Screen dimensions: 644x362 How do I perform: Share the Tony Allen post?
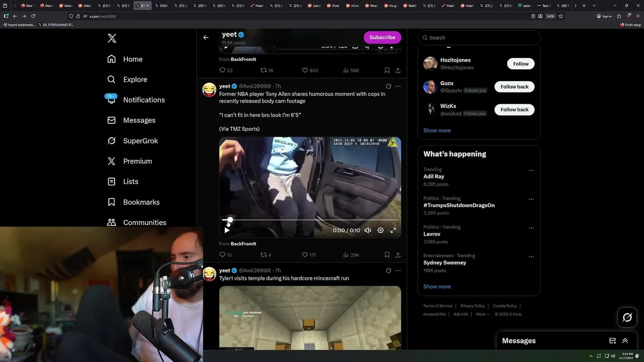[398, 255]
